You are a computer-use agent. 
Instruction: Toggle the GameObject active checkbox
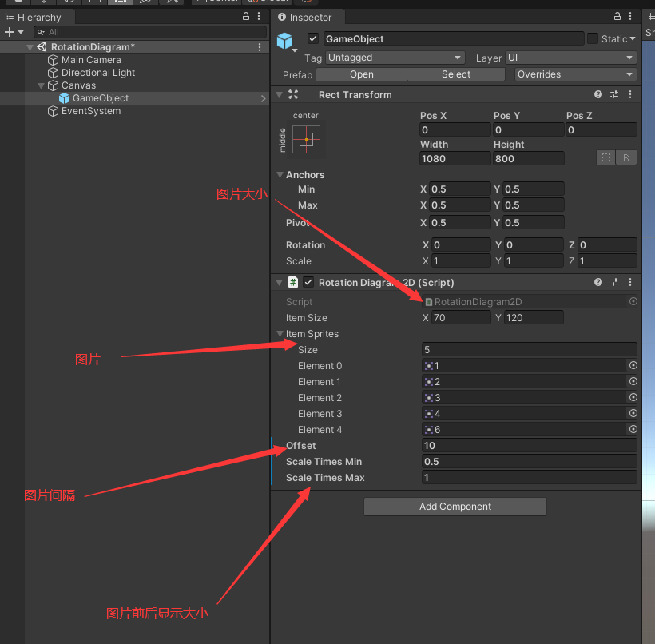[312, 38]
